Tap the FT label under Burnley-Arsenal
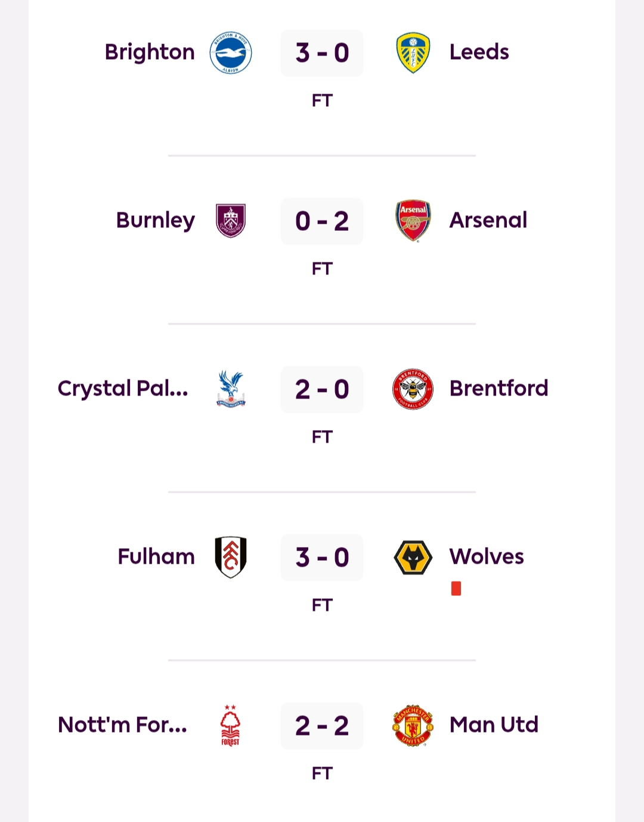The width and height of the screenshot is (644, 822). click(322, 269)
